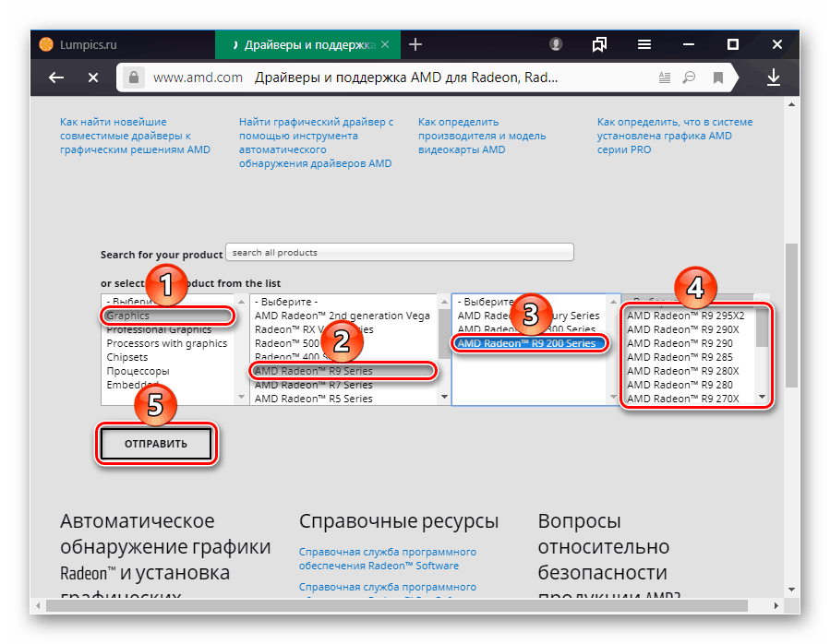Image resolution: width=830 pixels, height=644 pixels.
Task: Select AMD Radeon R9 200 Series
Action: [x=529, y=343]
